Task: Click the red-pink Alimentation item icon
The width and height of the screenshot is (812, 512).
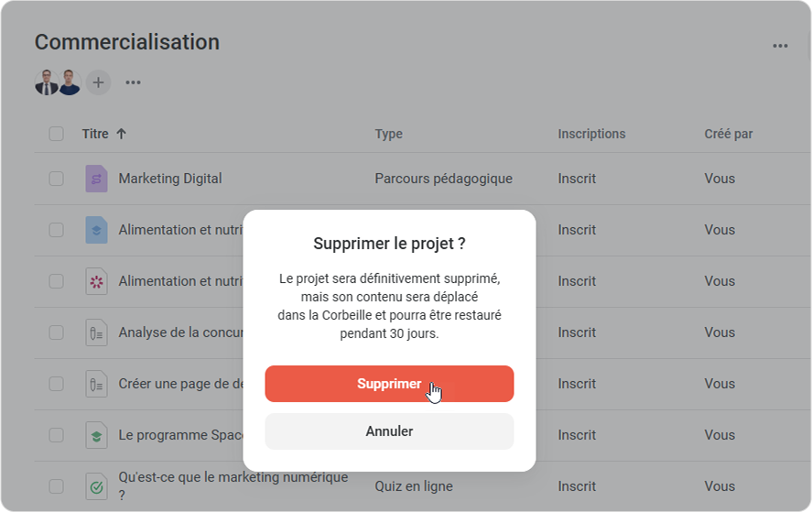Action: (96, 281)
